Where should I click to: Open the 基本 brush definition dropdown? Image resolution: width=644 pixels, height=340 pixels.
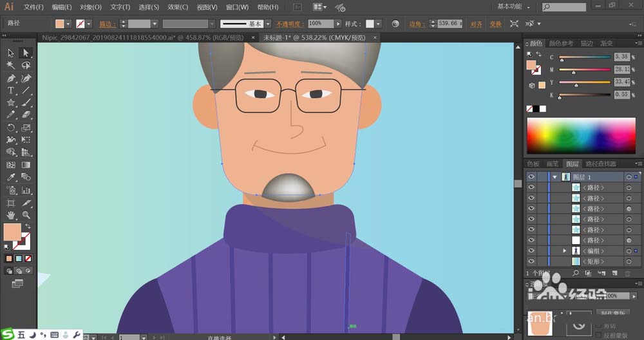pyautogui.click(x=268, y=24)
